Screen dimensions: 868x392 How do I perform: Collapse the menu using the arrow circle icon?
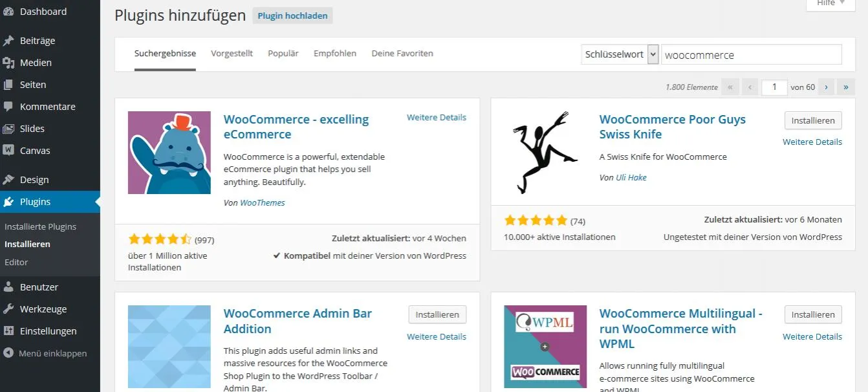pos(8,353)
